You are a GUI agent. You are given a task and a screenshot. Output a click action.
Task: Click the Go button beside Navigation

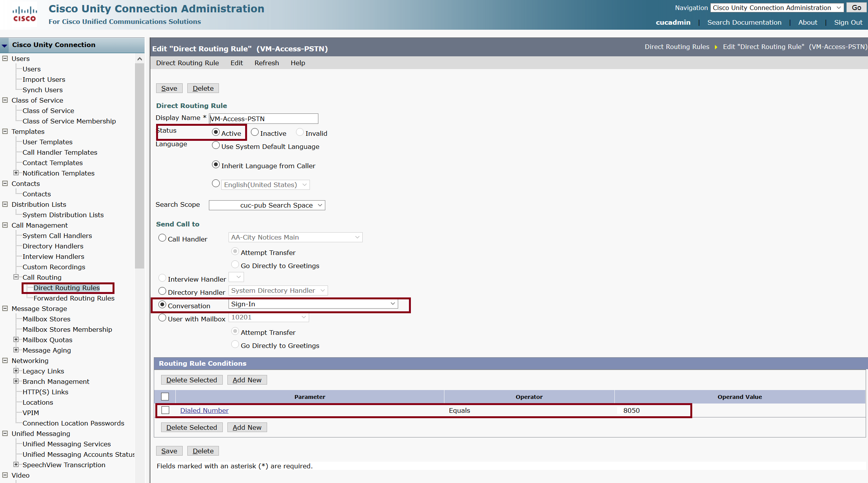856,7
